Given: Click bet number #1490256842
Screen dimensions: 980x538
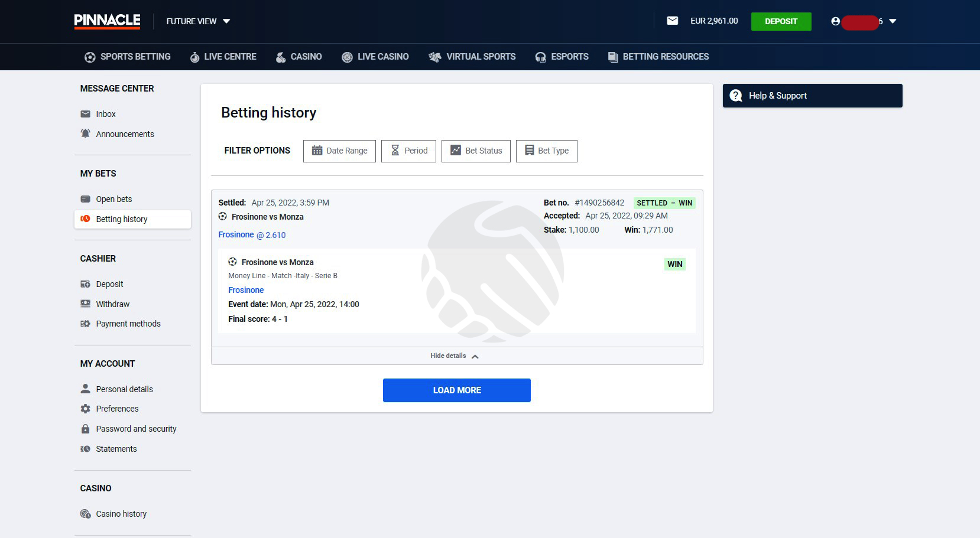Looking at the screenshot, I should [599, 203].
